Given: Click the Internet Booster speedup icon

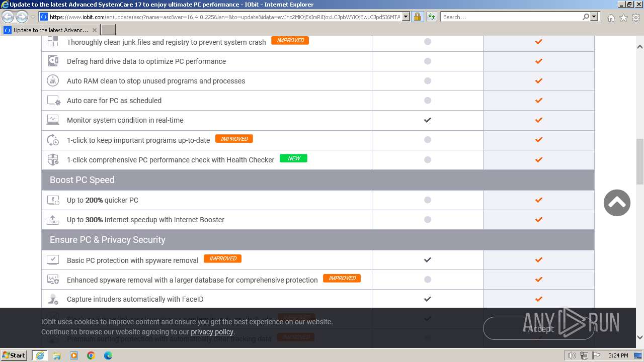Looking at the screenshot, I should 53,220.
